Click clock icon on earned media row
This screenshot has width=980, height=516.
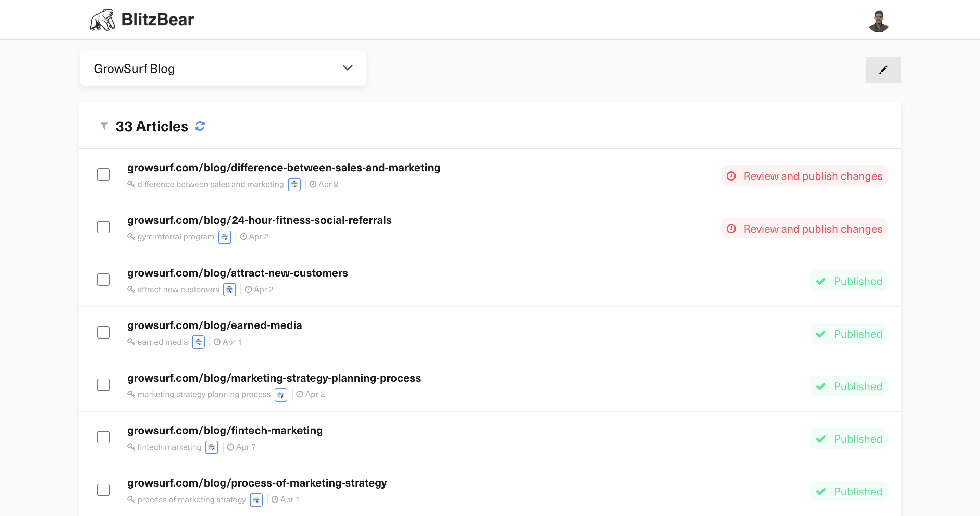tap(217, 342)
